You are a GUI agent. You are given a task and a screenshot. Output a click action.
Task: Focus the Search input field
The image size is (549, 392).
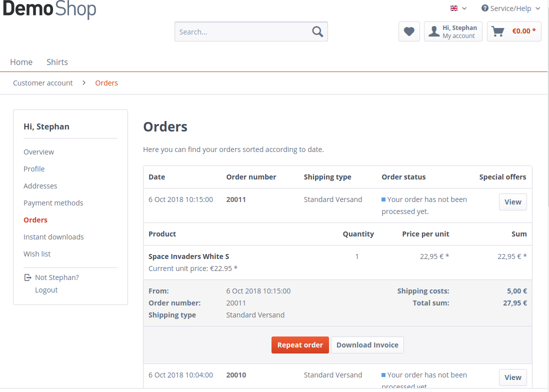[242, 31]
